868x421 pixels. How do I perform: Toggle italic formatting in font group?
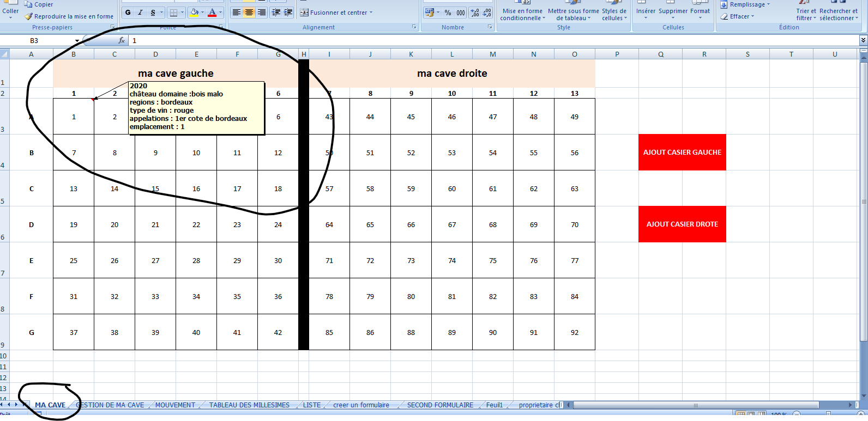point(140,13)
